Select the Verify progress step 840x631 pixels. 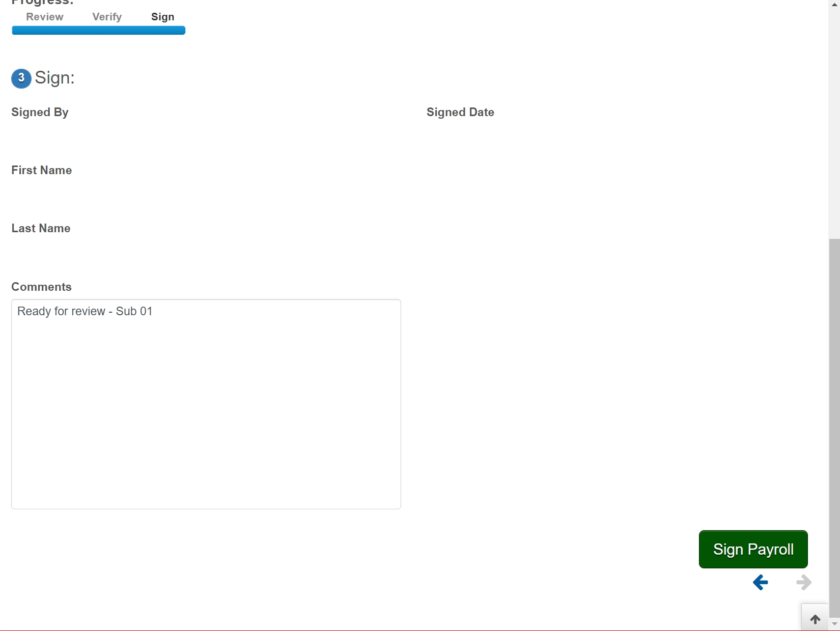(107, 17)
